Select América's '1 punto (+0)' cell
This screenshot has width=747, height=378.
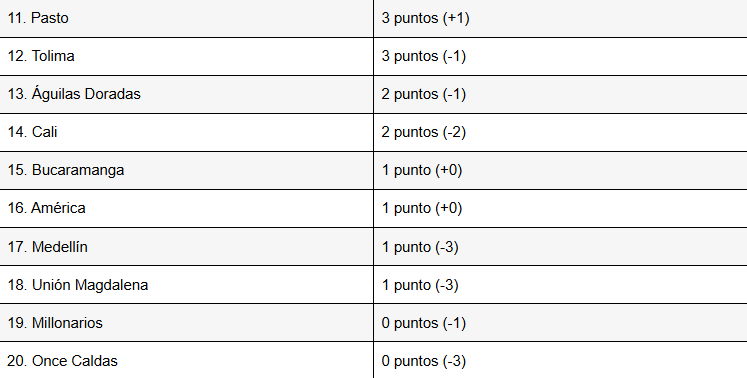(x=561, y=208)
